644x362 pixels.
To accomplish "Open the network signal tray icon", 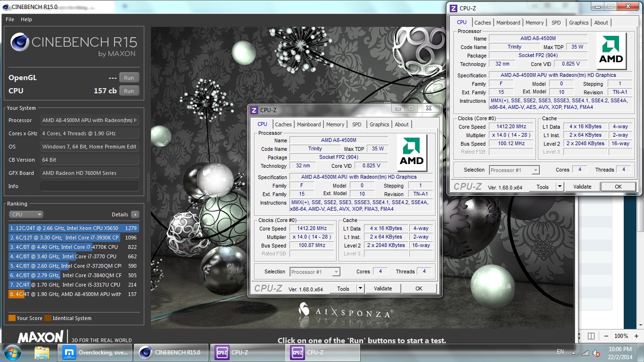I will [585, 353].
